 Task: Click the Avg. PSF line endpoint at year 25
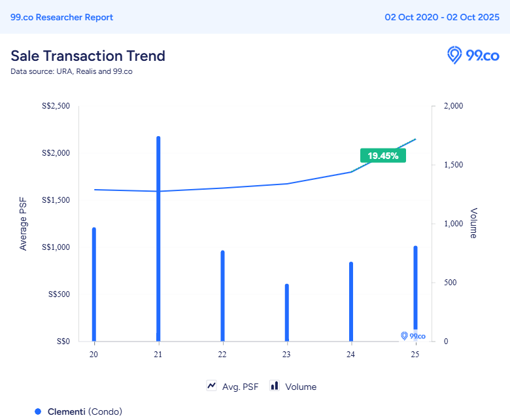click(415, 139)
